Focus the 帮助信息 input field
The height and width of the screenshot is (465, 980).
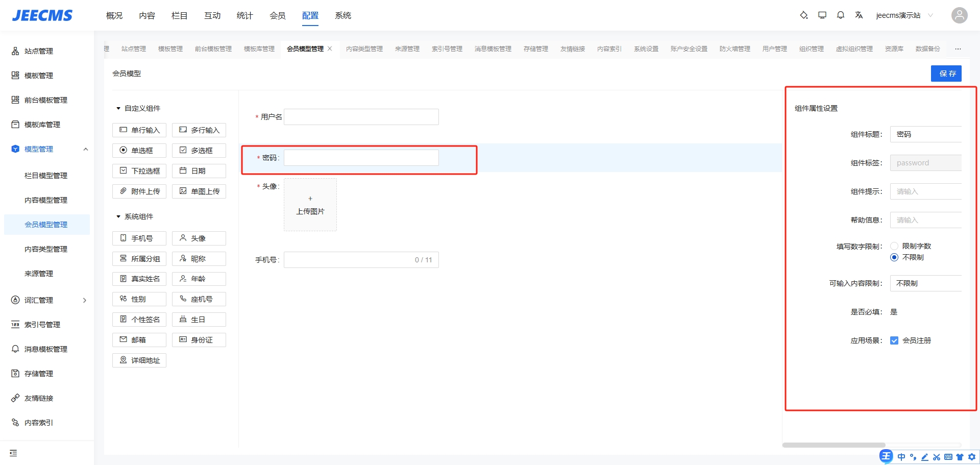(926, 220)
